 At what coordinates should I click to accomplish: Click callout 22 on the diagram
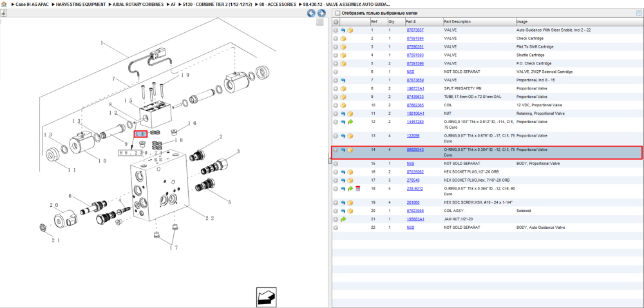(209, 218)
